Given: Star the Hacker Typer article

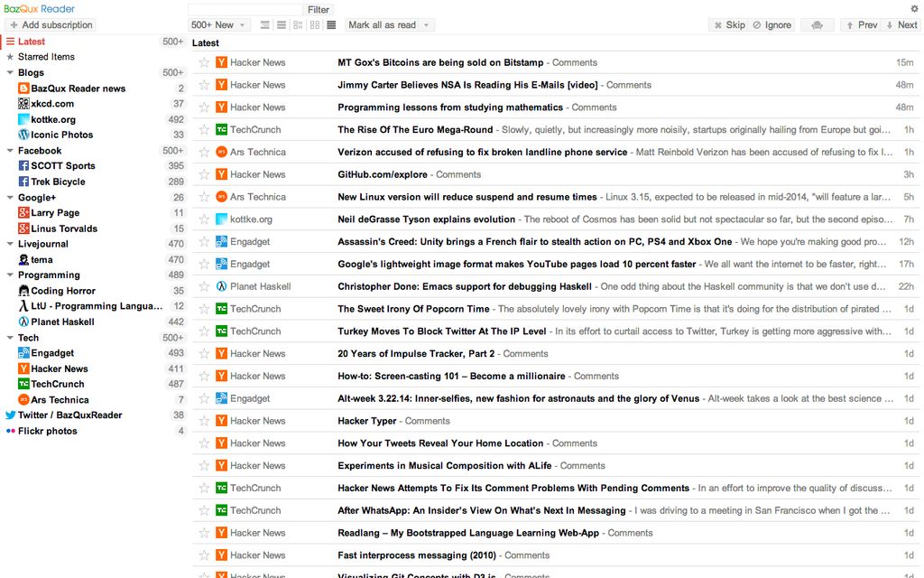Looking at the screenshot, I should tap(203, 420).
